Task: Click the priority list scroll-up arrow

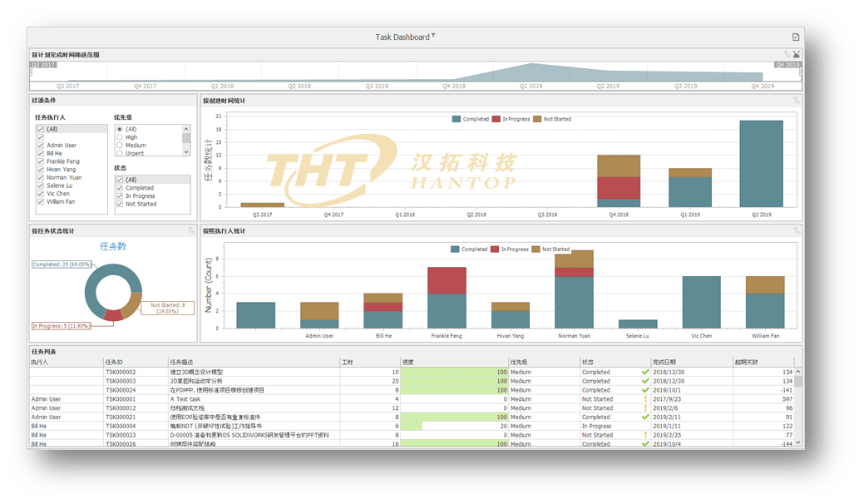Action: pos(186,129)
